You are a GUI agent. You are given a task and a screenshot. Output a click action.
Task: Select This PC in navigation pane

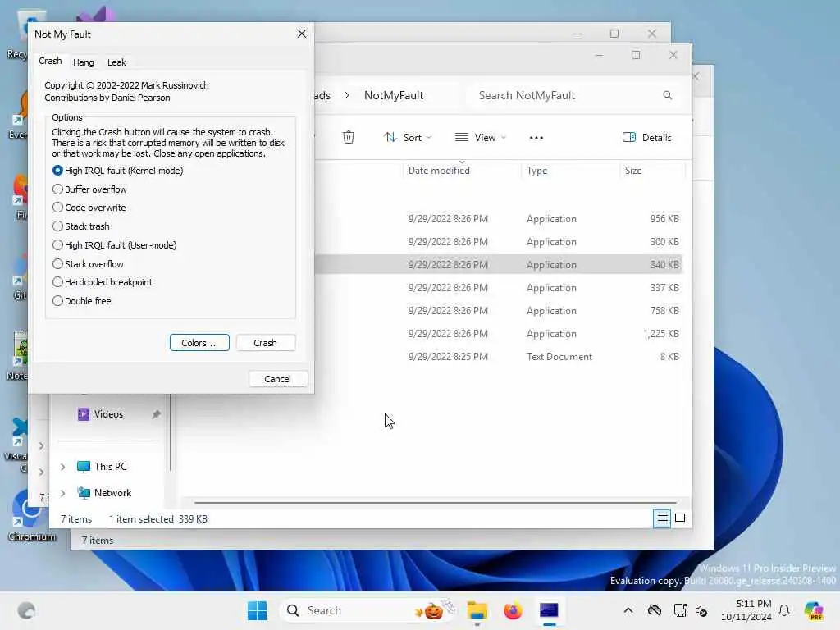tap(102, 467)
